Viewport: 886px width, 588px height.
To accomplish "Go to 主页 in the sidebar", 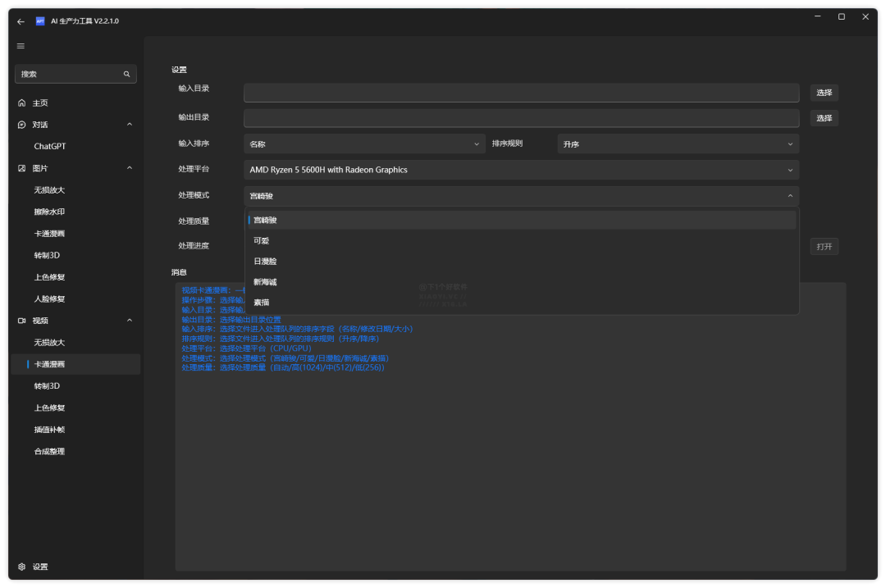I will coord(75,103).
